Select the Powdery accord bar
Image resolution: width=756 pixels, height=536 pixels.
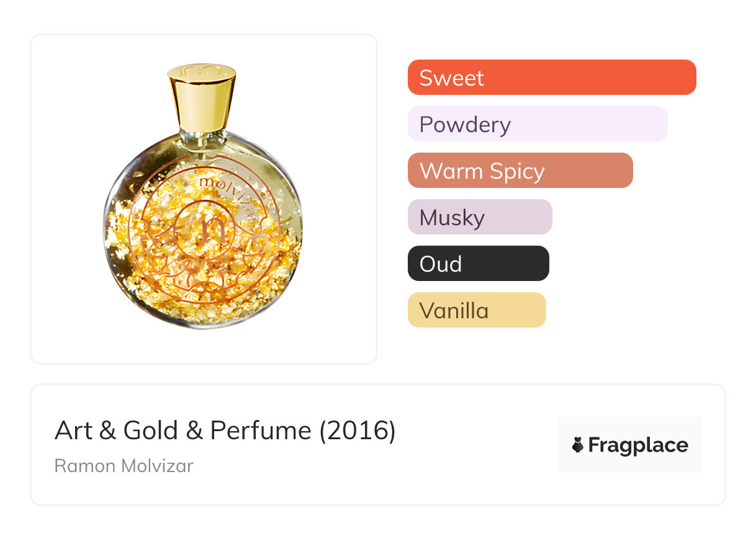537,124
